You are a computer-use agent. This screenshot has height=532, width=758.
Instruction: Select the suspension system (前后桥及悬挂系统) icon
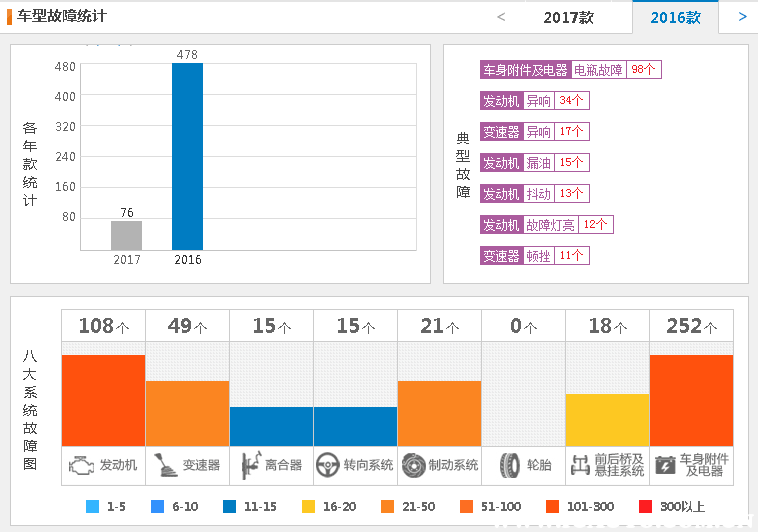pyautogui.click(x=579, y=465)
